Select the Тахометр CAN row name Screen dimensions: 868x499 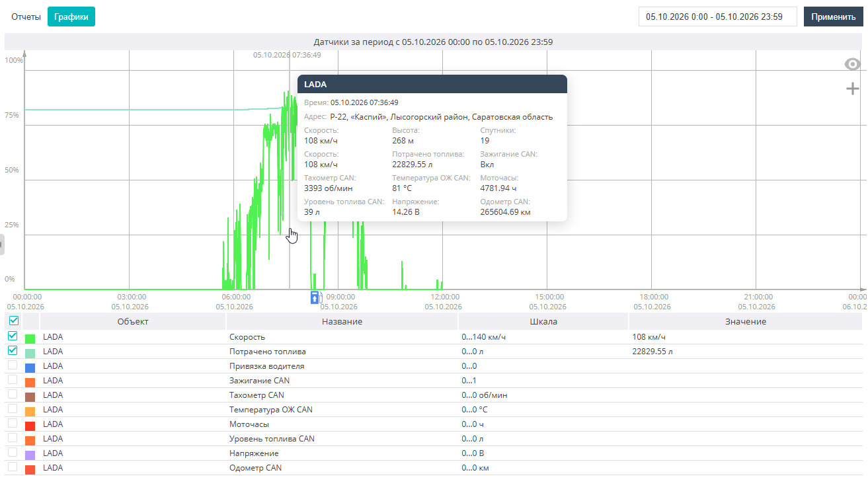[256, 395]
